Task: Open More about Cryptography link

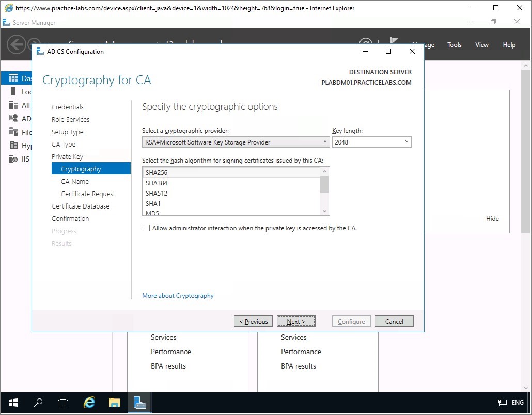Action: [178, 296]
